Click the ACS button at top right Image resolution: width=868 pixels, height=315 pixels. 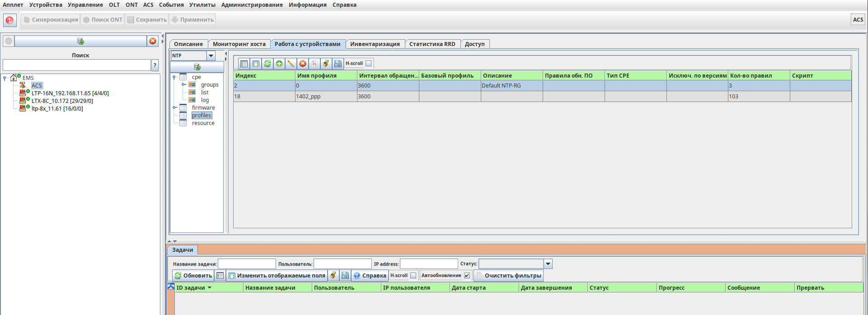(x=858, y=20)
